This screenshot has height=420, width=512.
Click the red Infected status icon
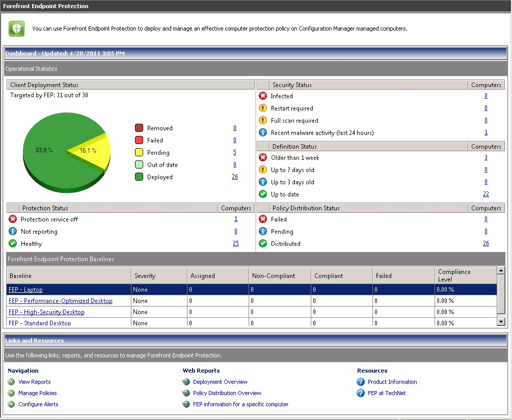[x=263, y=96]
